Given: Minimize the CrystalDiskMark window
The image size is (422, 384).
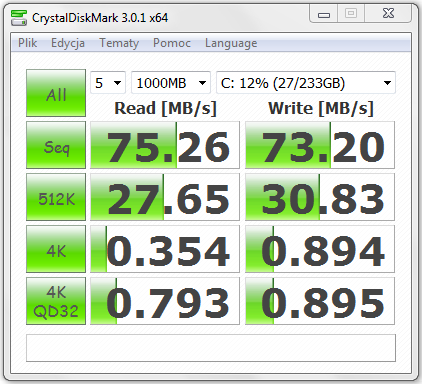Looking at the screenshot, I should click(324, 14).
